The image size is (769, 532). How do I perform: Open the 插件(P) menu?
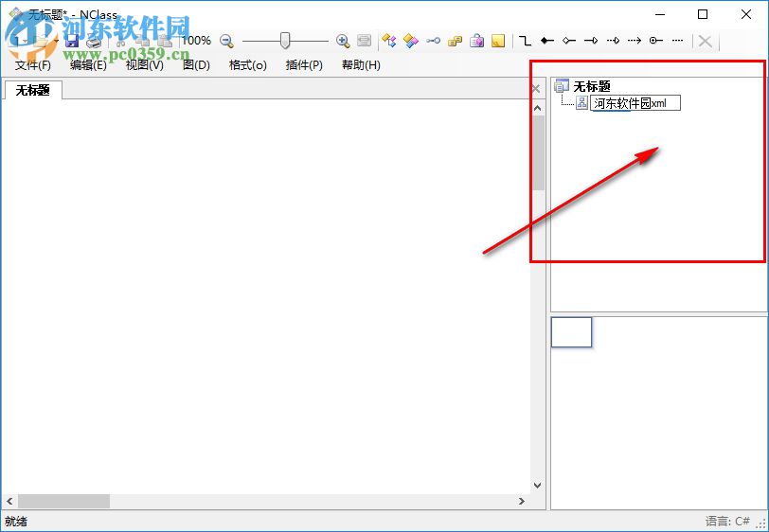tap(304, 65)
